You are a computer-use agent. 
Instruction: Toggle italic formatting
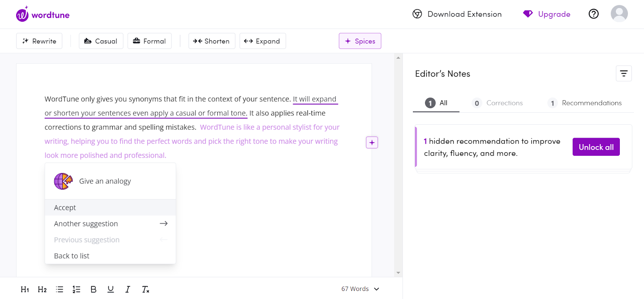click(x=128, y=289)
